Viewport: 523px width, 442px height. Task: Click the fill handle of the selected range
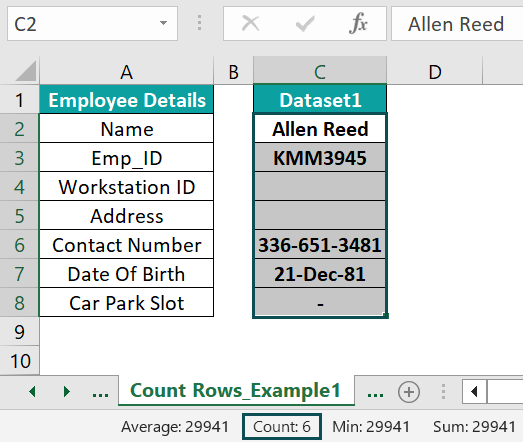386,316
